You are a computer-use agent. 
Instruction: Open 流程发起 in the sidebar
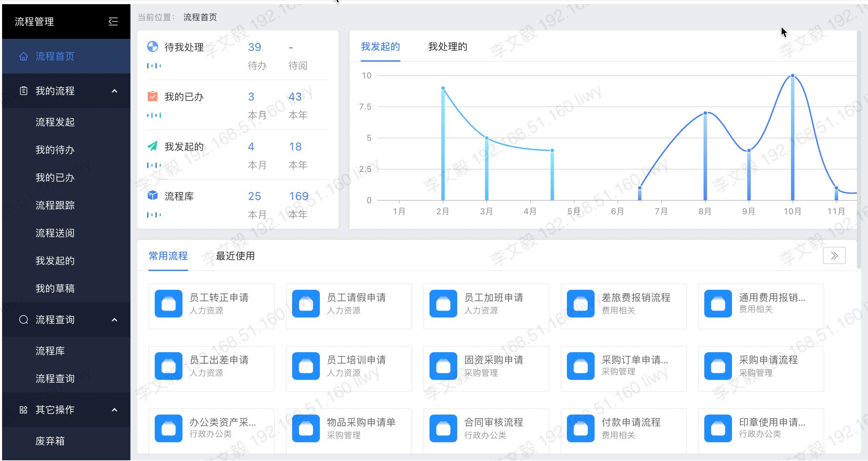(x=66, y=122)
